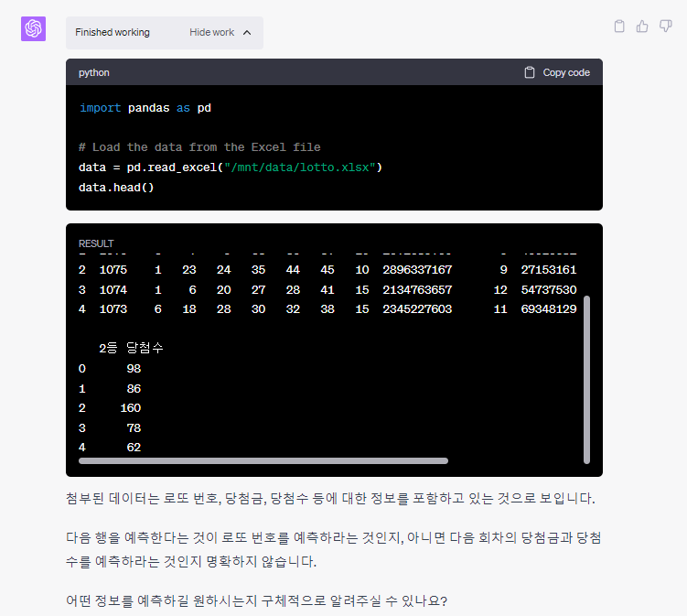The image size is (687, 616).
Task: Click the value 1075 in results
Action: click(x=113, y=270)
